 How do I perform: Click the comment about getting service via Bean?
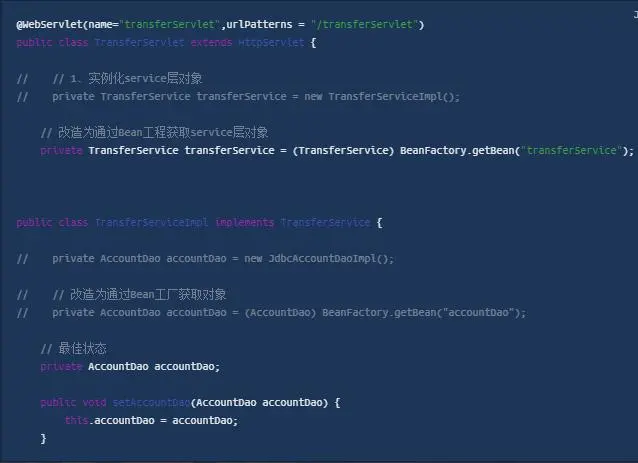click(154, 132)
